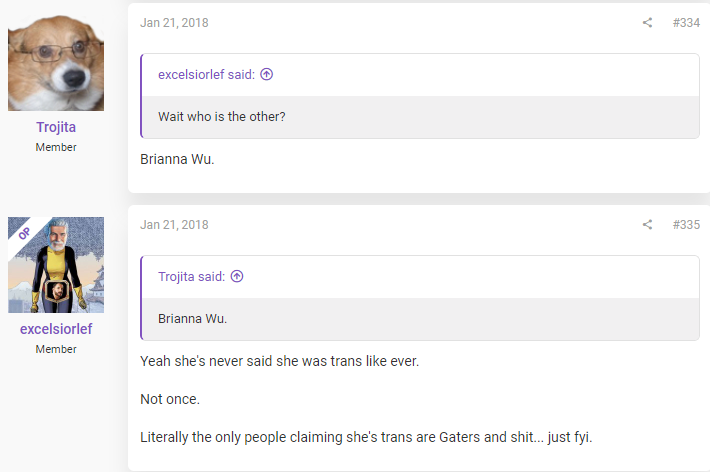
Task: Click the "excelsiorlef said:" quote header
Action: point(206,74)
